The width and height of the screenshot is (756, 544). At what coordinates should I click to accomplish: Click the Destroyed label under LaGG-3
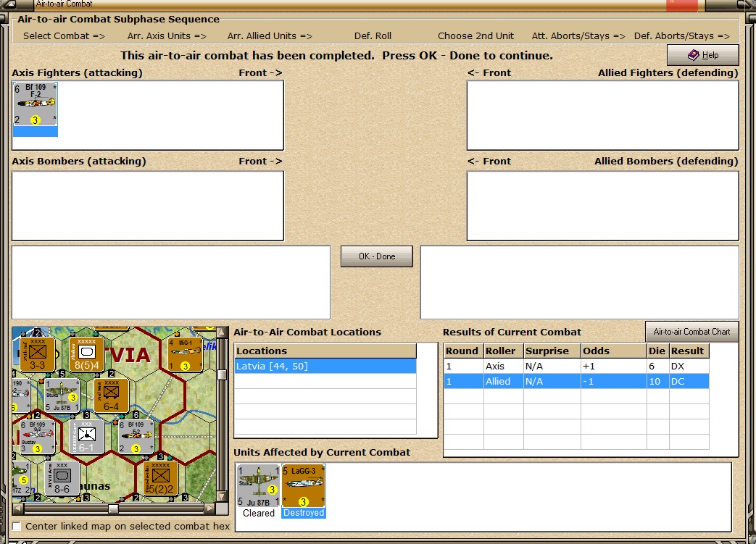tap(303, 513)
